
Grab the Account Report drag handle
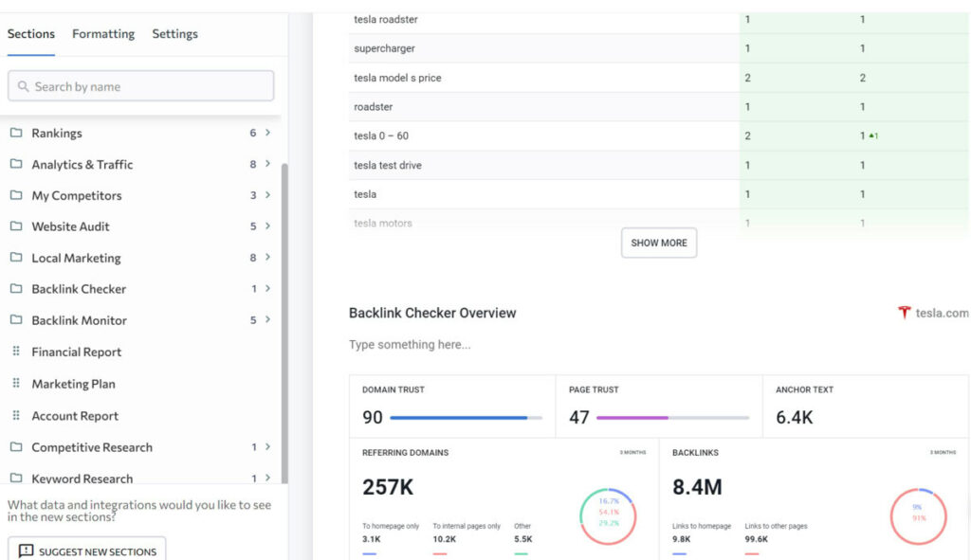16,415
